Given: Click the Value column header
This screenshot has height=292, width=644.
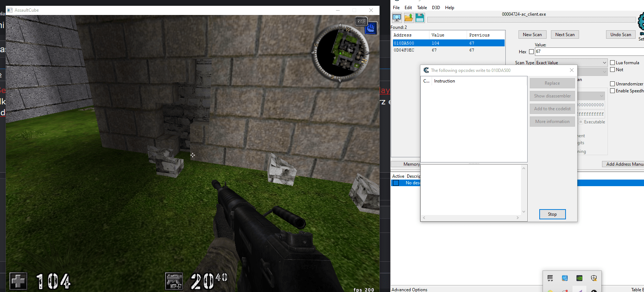Looking at the screenshot, I should [x=448, y=35].
